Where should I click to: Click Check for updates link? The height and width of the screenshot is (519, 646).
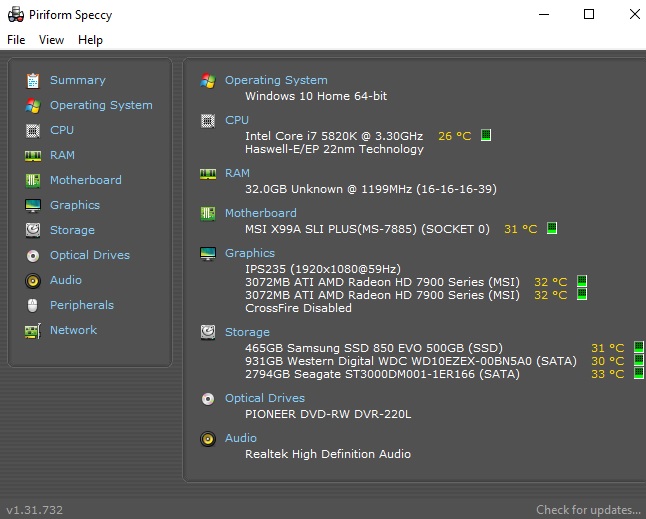point(588,510)
